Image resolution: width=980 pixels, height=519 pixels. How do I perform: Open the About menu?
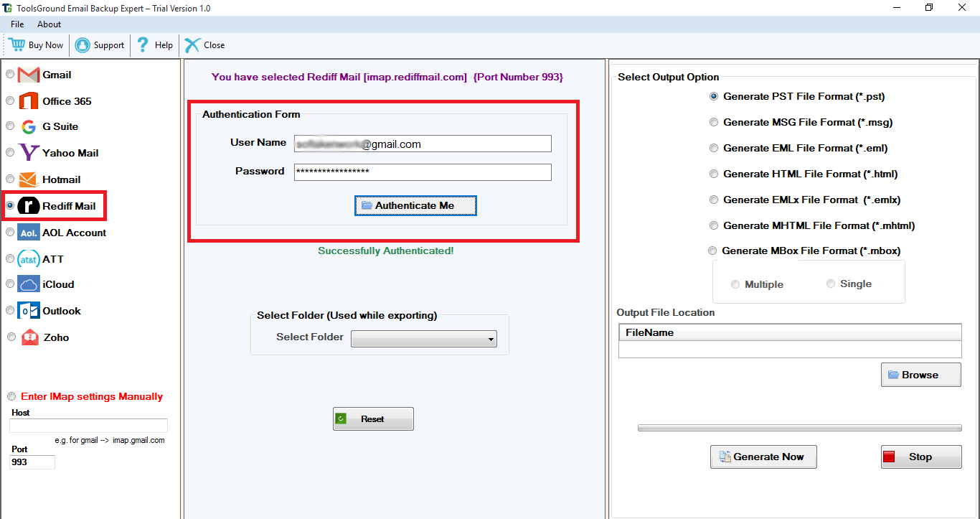(50, 24)
